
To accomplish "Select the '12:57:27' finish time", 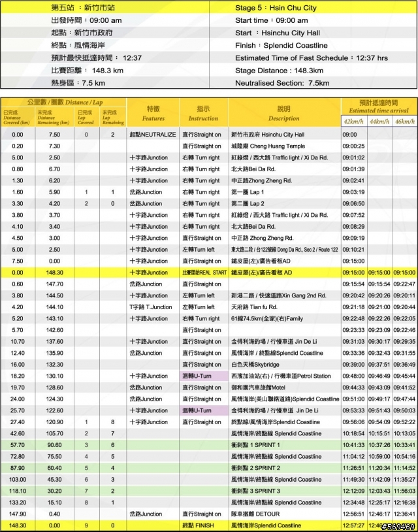I will pyautogui.click(x=353, y=525).
